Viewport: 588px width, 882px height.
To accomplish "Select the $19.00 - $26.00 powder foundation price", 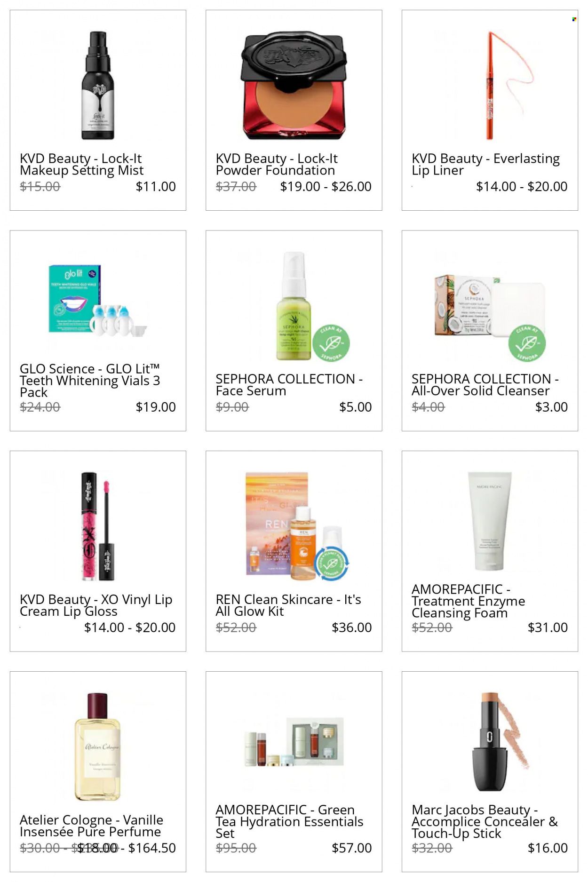I will click(326, 187).
